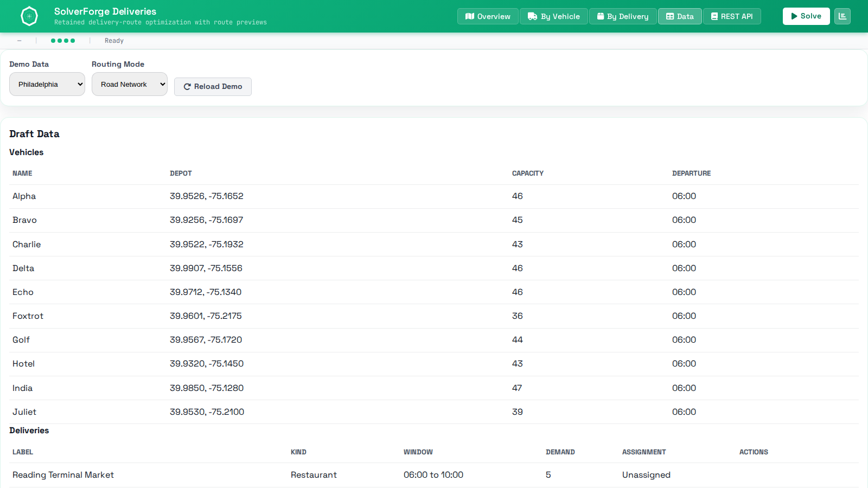Select the Echo vehicle name

[23, 292]
